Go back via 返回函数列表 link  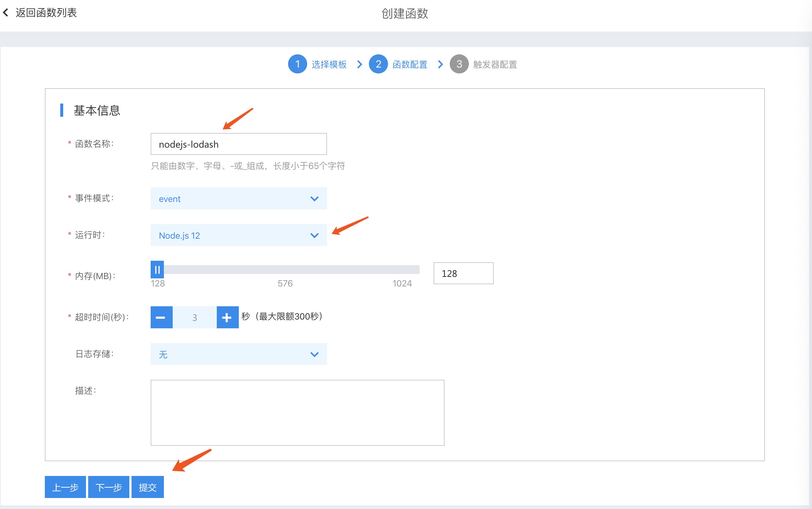click(46, 13)
